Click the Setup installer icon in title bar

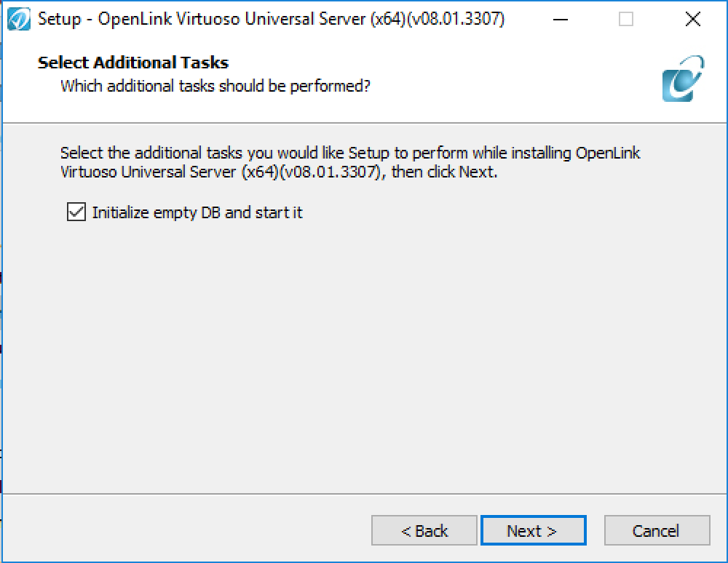pos(19,20)
